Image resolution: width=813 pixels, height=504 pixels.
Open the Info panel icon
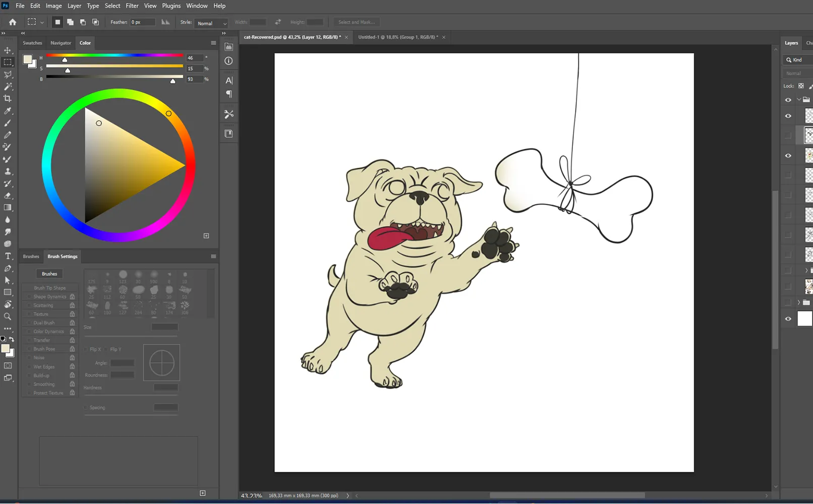coord(229,61)
